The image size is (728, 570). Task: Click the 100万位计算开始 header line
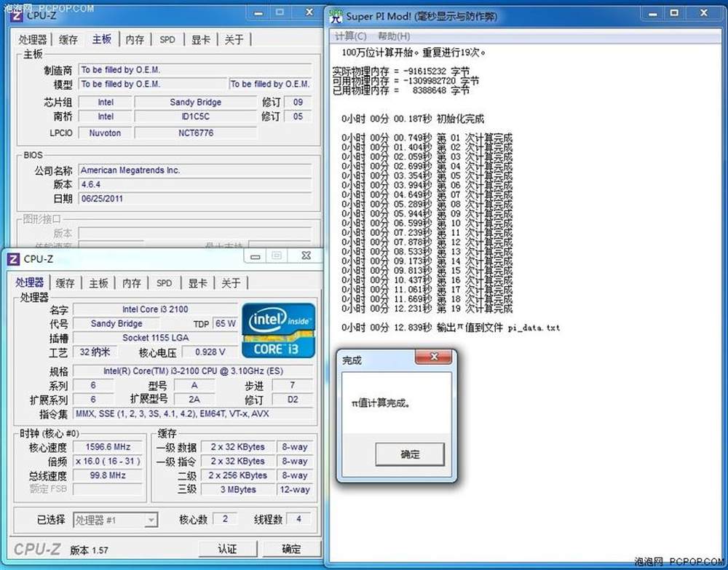click(414, 52)
